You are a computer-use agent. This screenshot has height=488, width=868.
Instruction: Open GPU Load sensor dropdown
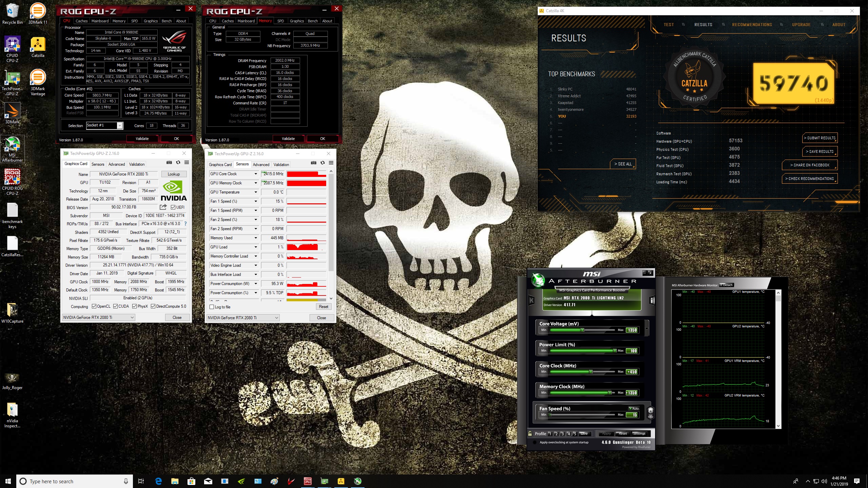(x=256, y=247)
